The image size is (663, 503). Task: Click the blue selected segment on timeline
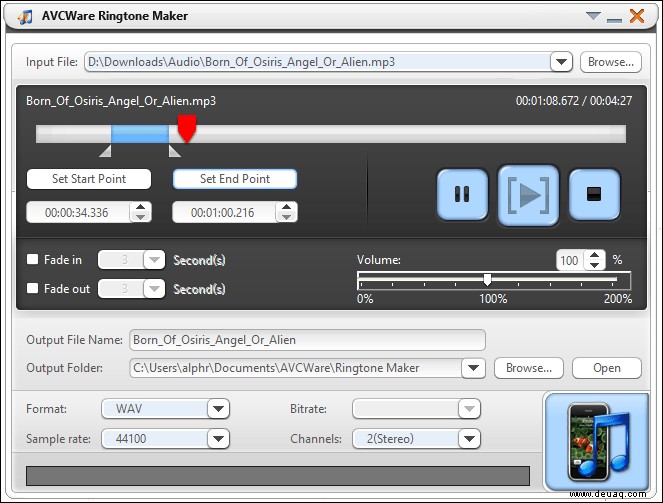click(x=140, y=134)
